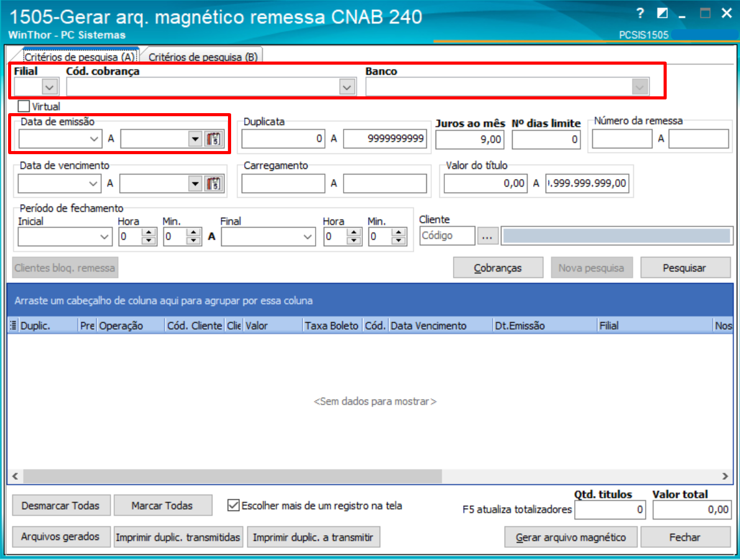This screenshot has height=560, width=740.
Task: Click the Valor total totalizer field
Action: 692,510
